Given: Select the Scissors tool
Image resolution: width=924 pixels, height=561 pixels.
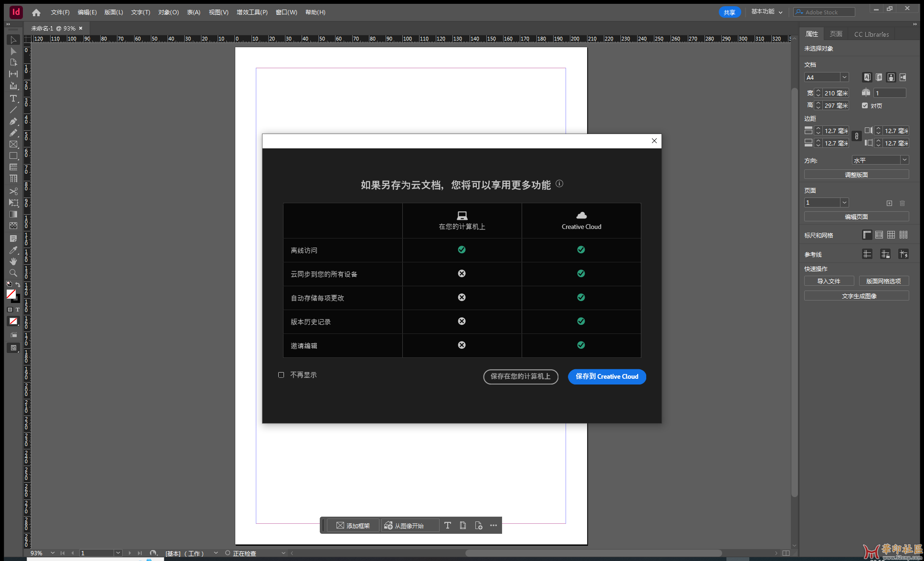Looking at the screenshot, I should 13,191.
